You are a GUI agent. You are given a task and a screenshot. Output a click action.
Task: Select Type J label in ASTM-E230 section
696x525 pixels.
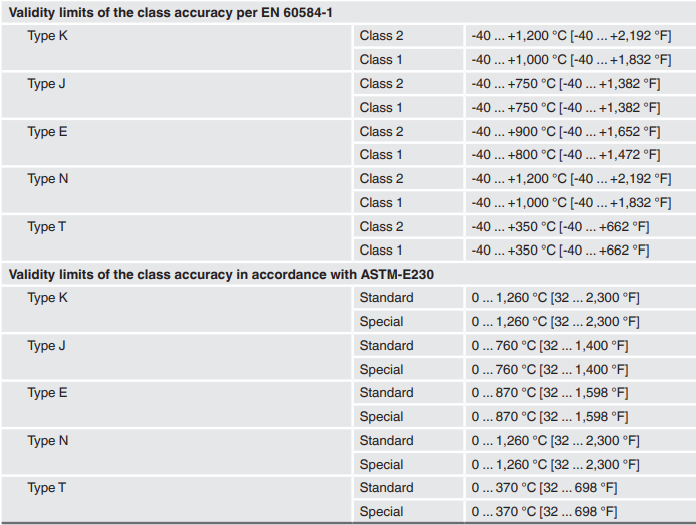click(47, 346)
